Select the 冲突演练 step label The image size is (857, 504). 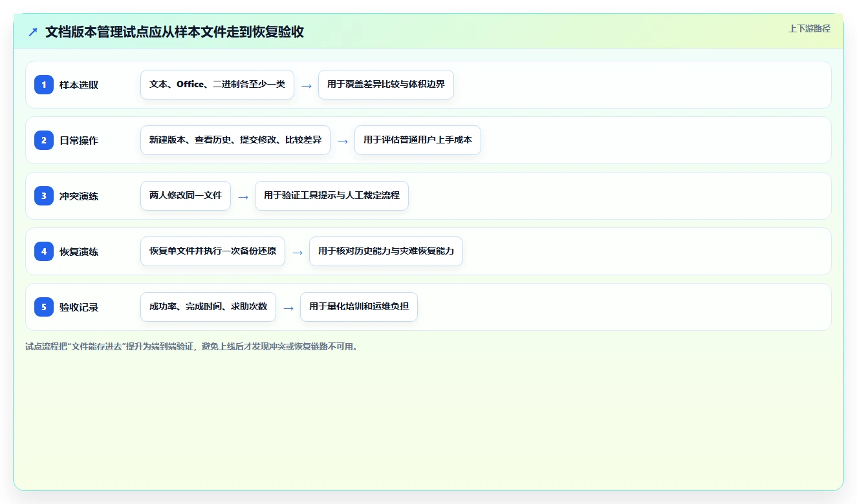click(79, 196)
